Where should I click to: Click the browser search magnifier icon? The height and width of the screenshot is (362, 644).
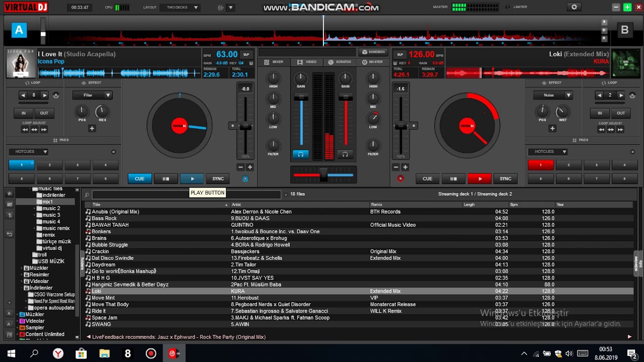coord(87,195)
